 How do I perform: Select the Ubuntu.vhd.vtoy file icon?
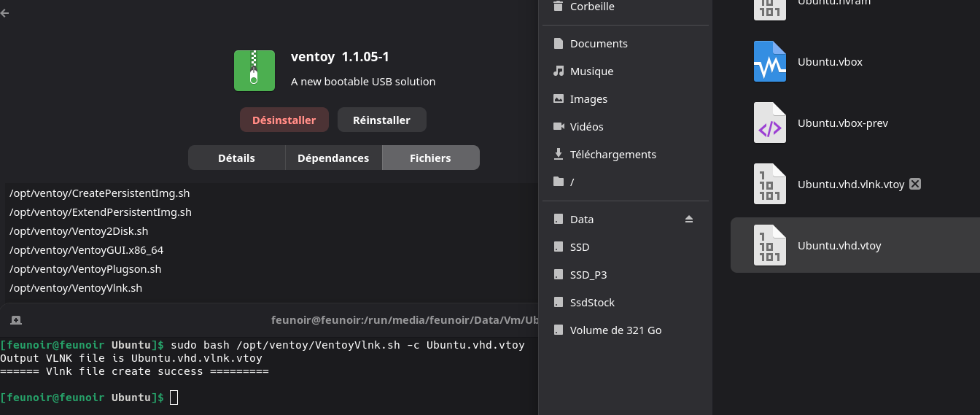click(x=770, y=246)
